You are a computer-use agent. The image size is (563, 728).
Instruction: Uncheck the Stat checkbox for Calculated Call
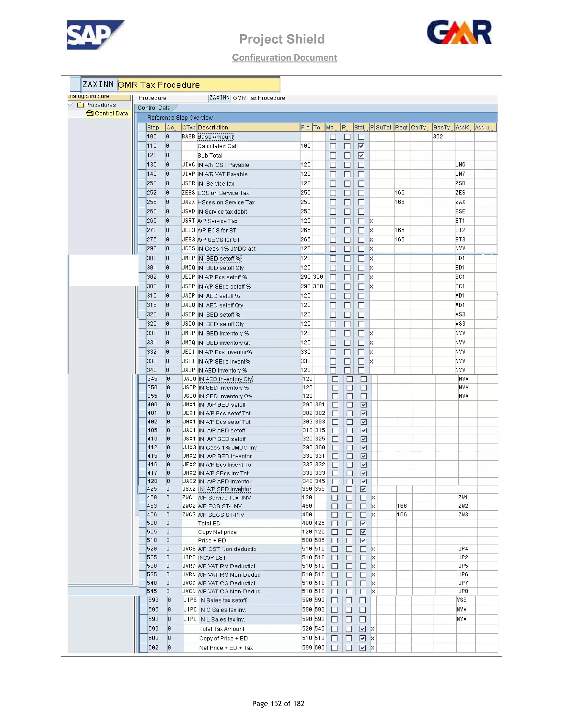361,146
